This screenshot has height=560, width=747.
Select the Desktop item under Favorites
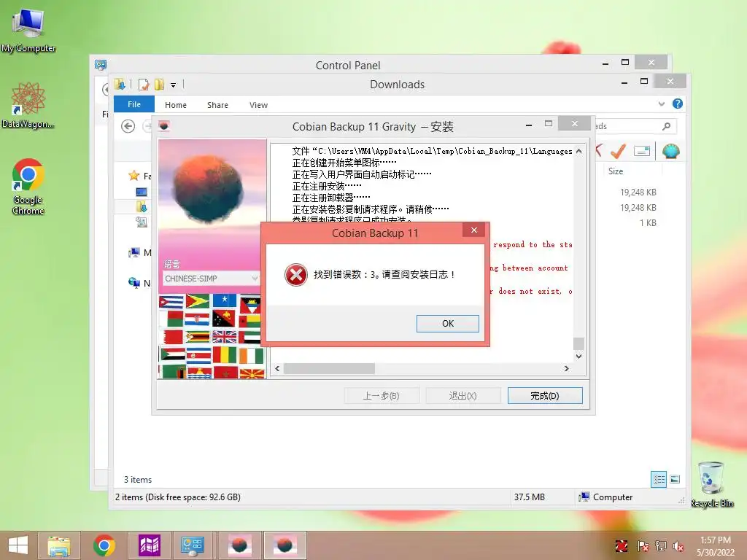point(142,192)
